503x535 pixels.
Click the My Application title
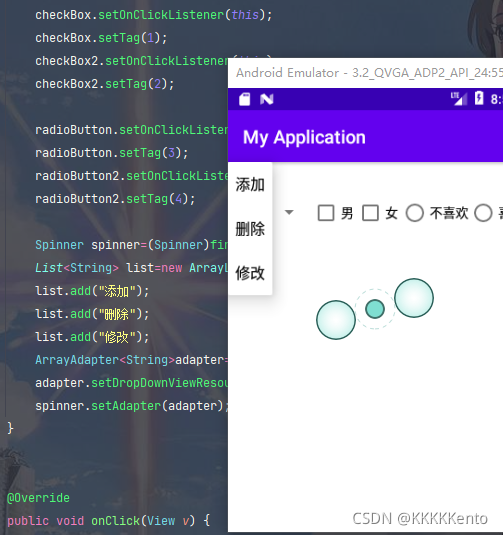point(304,138)
